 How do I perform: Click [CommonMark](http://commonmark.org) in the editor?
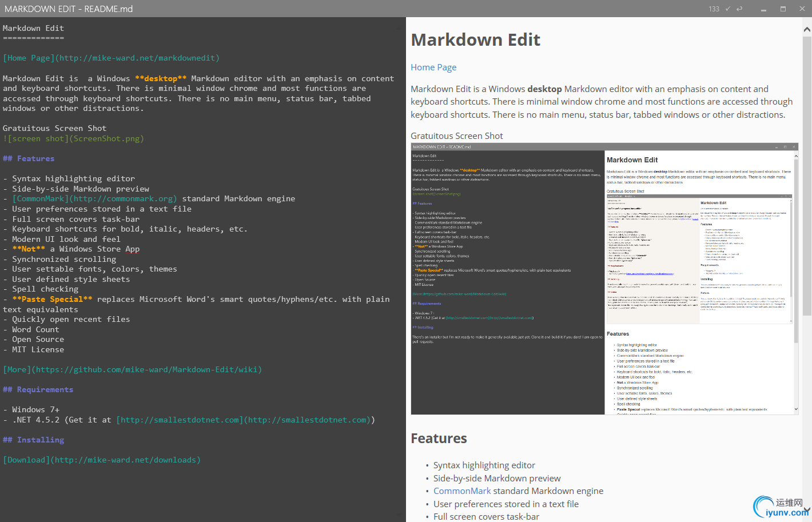95,199
